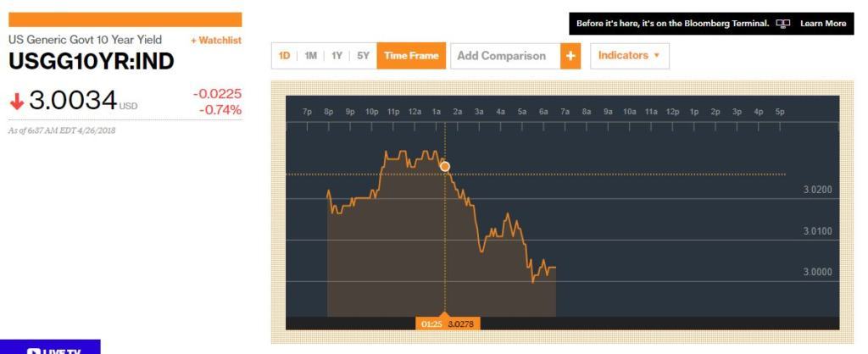The width and height of the screenshot is (868, 354).
Task: Click the Learn More link
Action: 822,24
